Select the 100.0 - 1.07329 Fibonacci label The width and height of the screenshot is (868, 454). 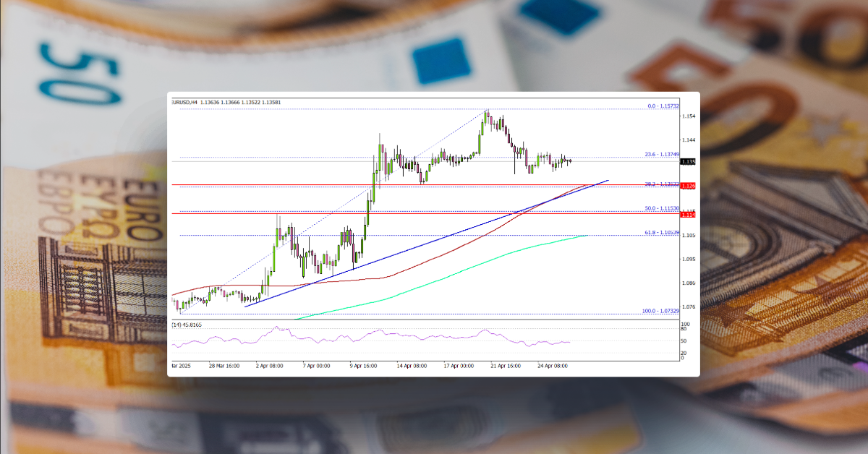[662, 311]
